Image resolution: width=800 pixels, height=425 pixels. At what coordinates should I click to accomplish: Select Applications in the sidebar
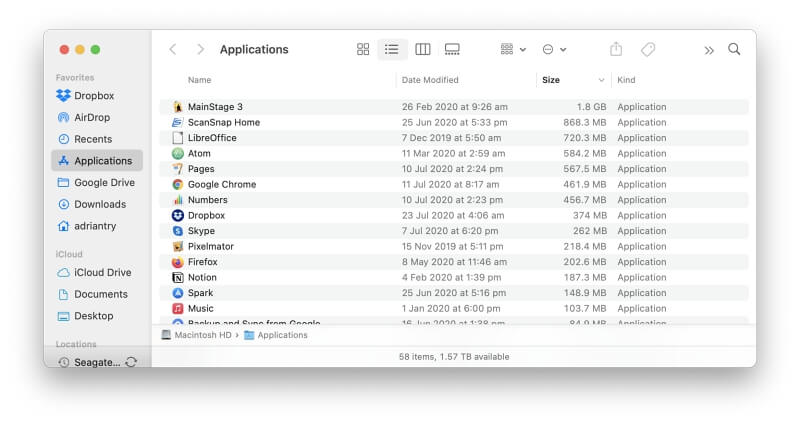point(97,161)
